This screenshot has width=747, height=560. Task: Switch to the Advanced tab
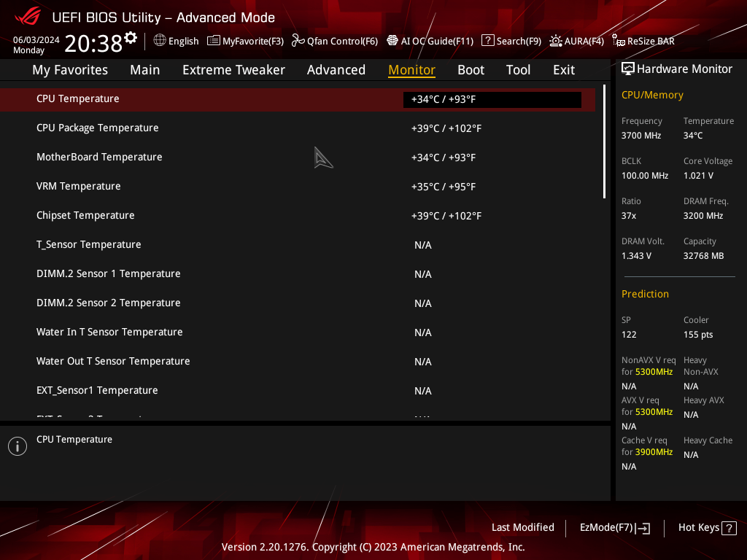[336, 69]
